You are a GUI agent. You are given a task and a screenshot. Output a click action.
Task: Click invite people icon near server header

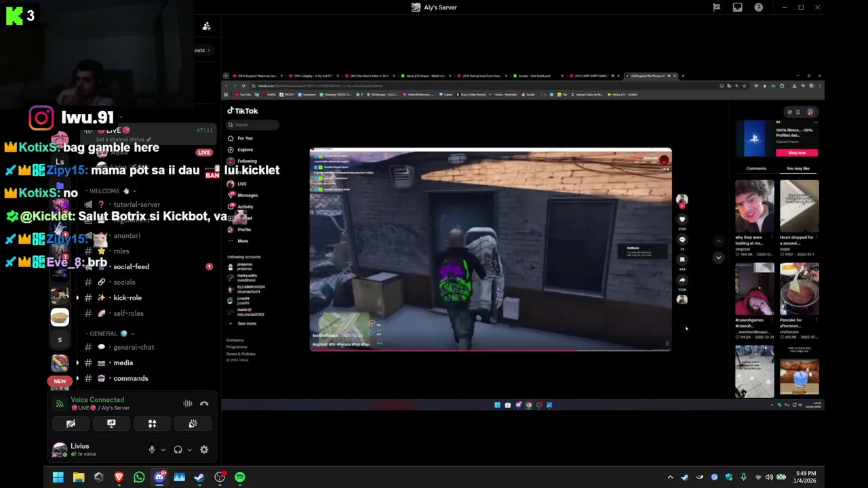[x=207, y=26]
